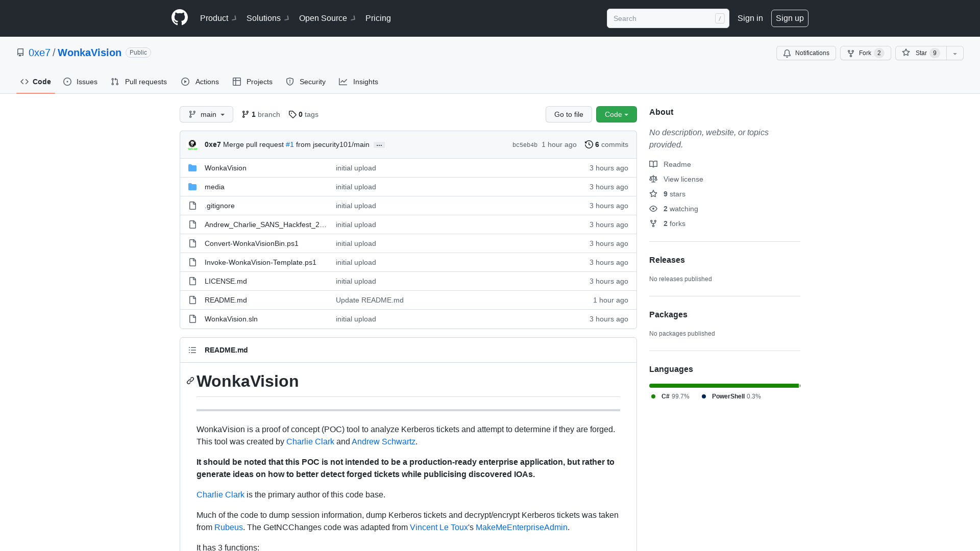Click the commit history icon beside 6 commits

point(589,144)
